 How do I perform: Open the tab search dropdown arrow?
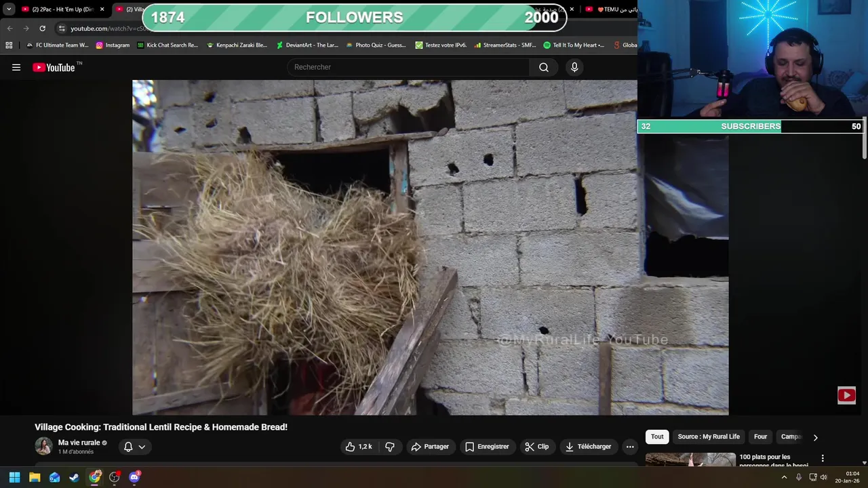pos(9,9)
